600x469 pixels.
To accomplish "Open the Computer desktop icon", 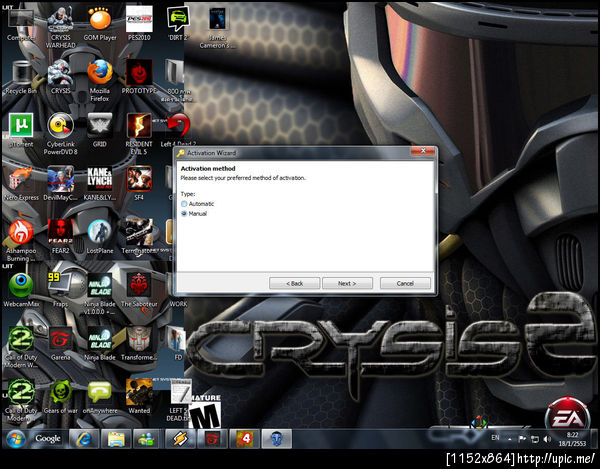I will 21,24.
